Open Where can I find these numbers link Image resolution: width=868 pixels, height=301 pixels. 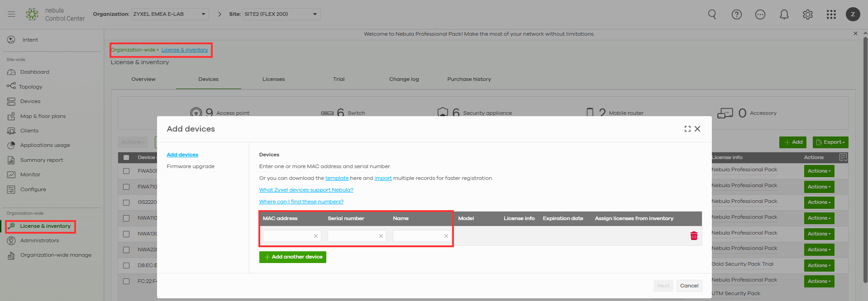[301, 202]
